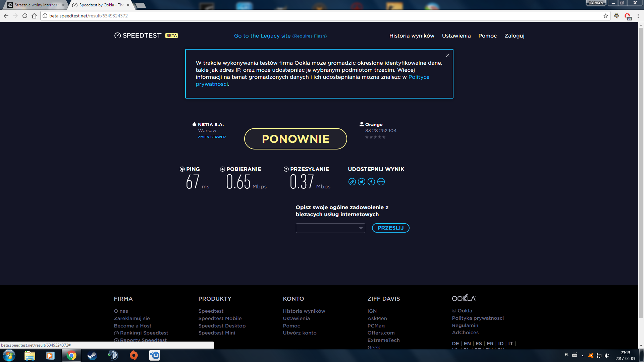This screenshot has height=362, width=644.
Task: Open Become a Host footer link
Action: [x=132, y=326]
